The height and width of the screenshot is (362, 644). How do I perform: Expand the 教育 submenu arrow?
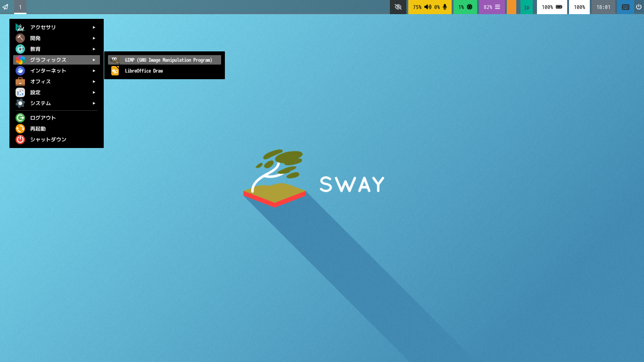point(94,49)
